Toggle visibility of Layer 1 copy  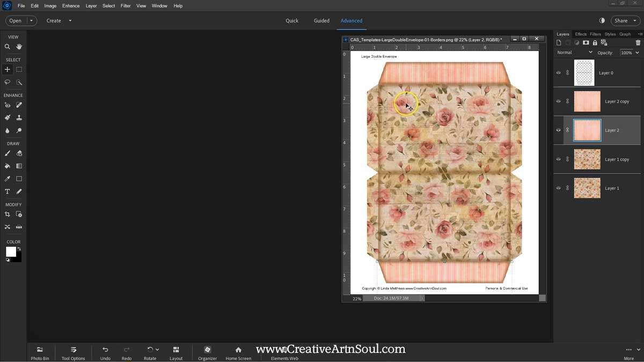coord(559,159)
